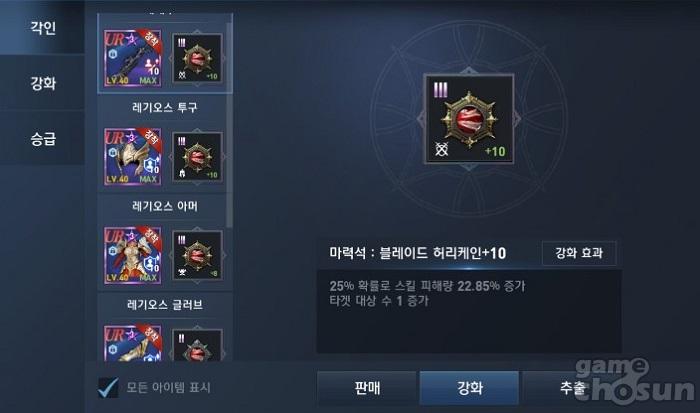Click the bottom 강화 button
The height and width of the screenshot is (413, 700).
tap(469, 388)
